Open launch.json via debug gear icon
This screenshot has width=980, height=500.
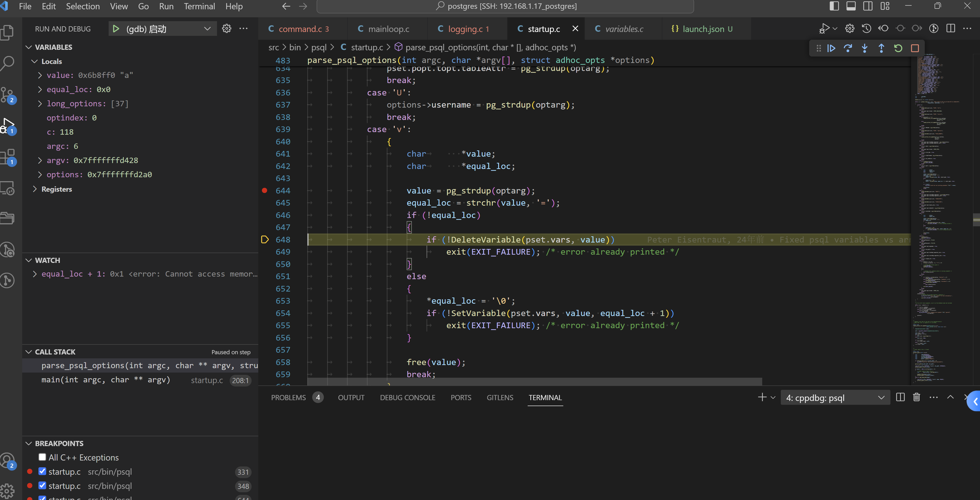(227, 29)
